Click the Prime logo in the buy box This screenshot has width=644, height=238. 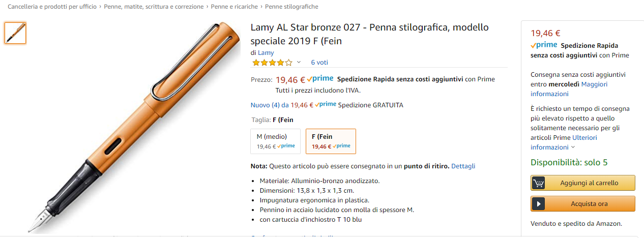[x=544, y=45]
